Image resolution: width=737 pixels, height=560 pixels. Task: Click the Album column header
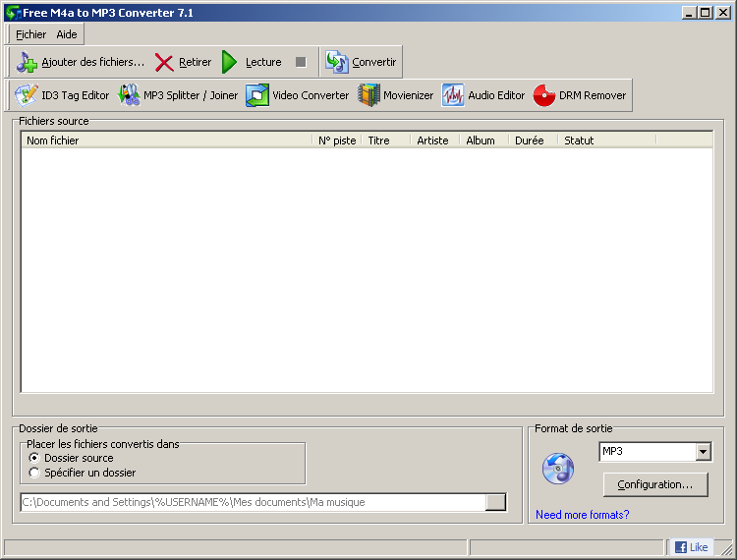[484, 140]
